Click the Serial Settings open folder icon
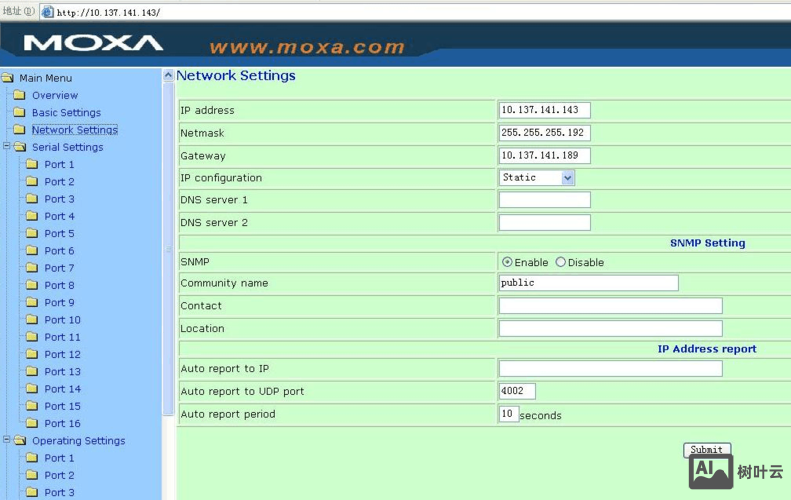The image size is (791, 500). (20, 147)
